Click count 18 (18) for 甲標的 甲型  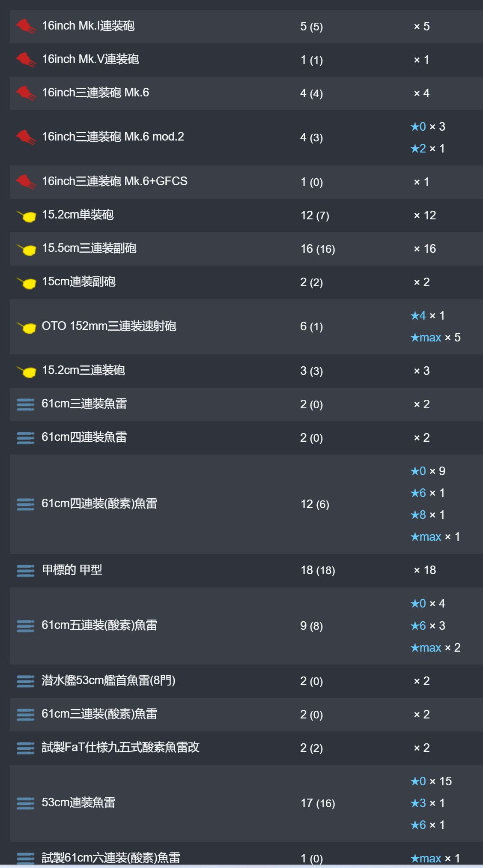pos(318,570)
